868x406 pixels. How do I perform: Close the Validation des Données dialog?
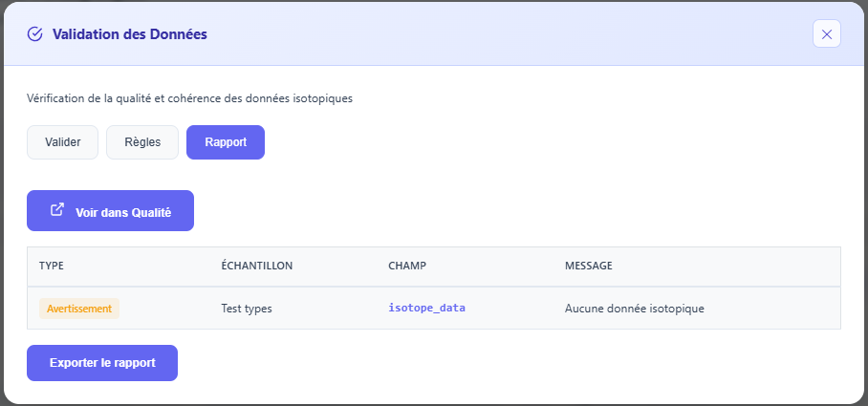826,34
